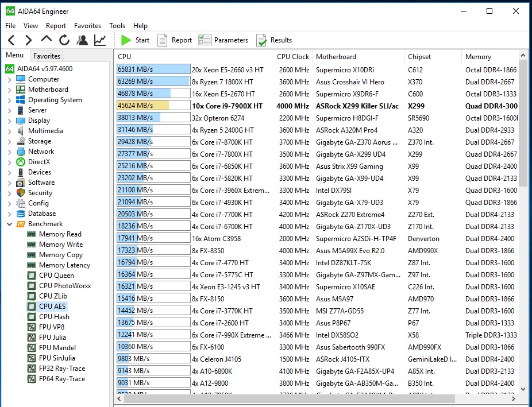Go back with the left arrow icon
Screen dimensions: 532x407
11,40
